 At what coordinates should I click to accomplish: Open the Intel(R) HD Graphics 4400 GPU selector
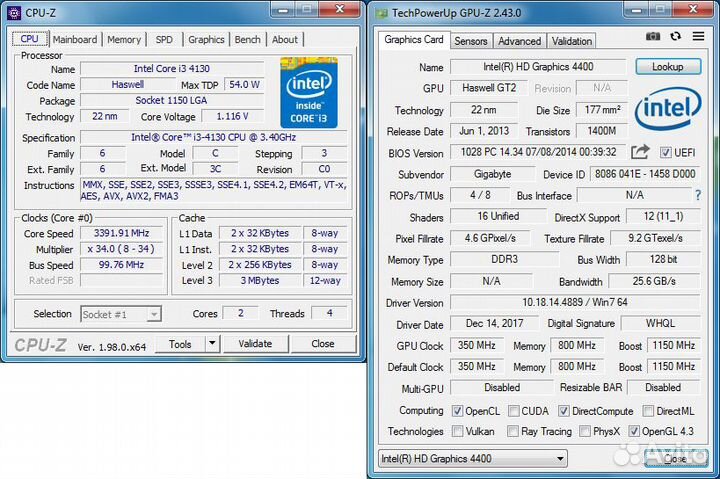click(472, 458)
